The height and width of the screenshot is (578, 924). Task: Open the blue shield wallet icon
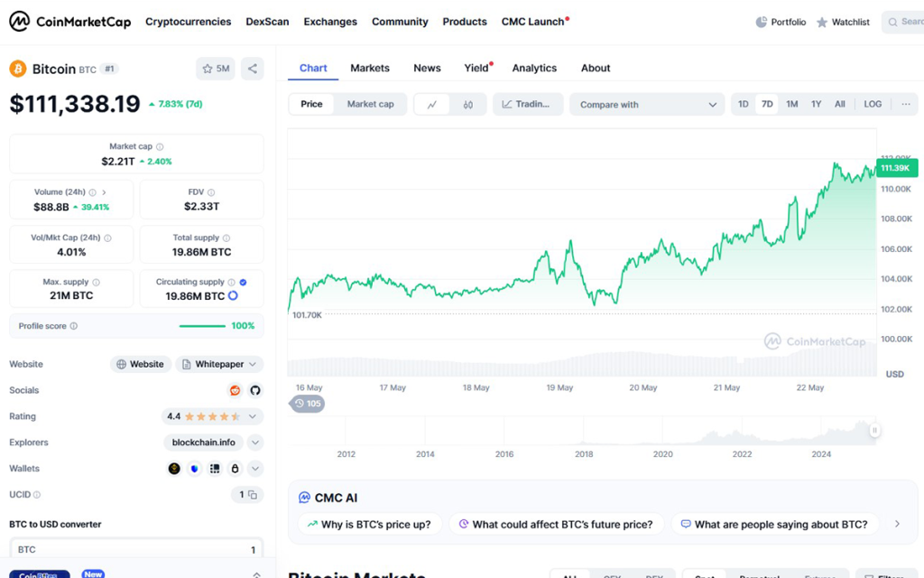195,469
